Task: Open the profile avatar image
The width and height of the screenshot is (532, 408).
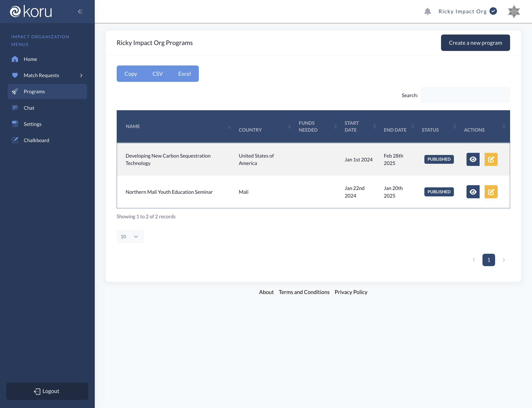Action: coord(514,11)
